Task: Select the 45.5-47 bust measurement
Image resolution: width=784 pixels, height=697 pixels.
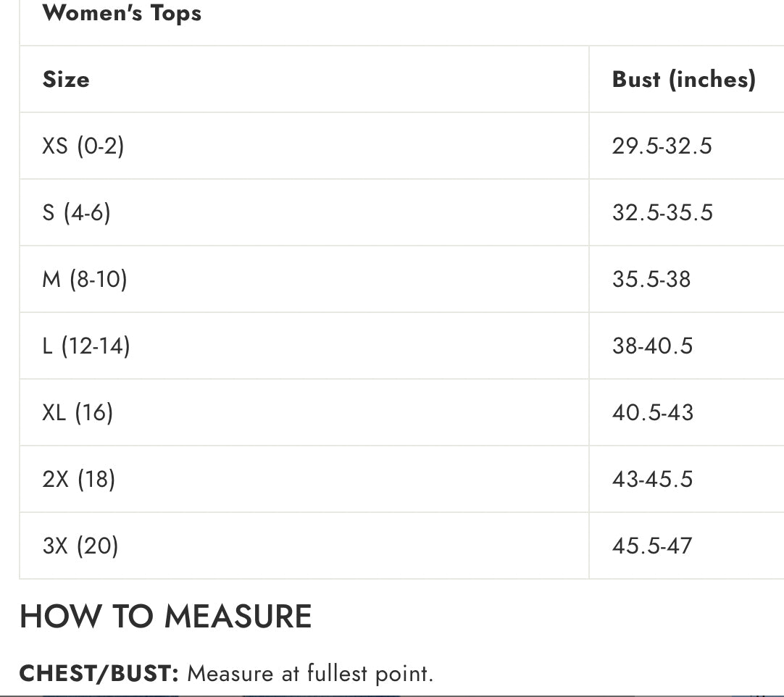Action: [x=652, y=546]
